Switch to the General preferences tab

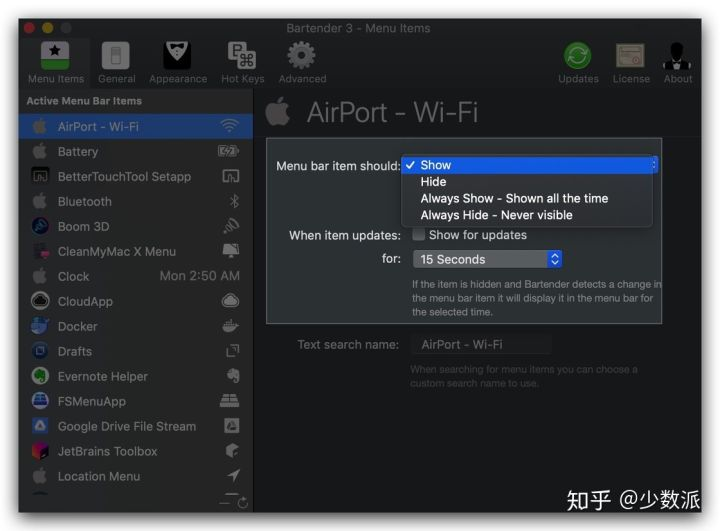click(116, 63)
